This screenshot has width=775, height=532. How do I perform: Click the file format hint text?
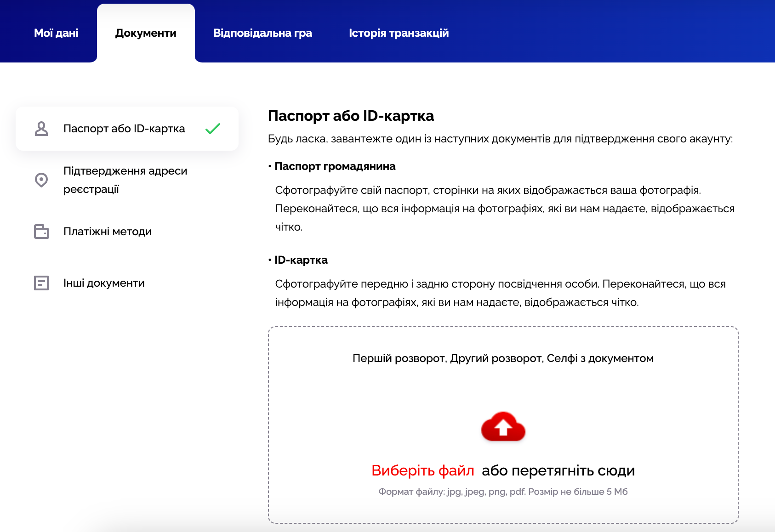[503, 492]
